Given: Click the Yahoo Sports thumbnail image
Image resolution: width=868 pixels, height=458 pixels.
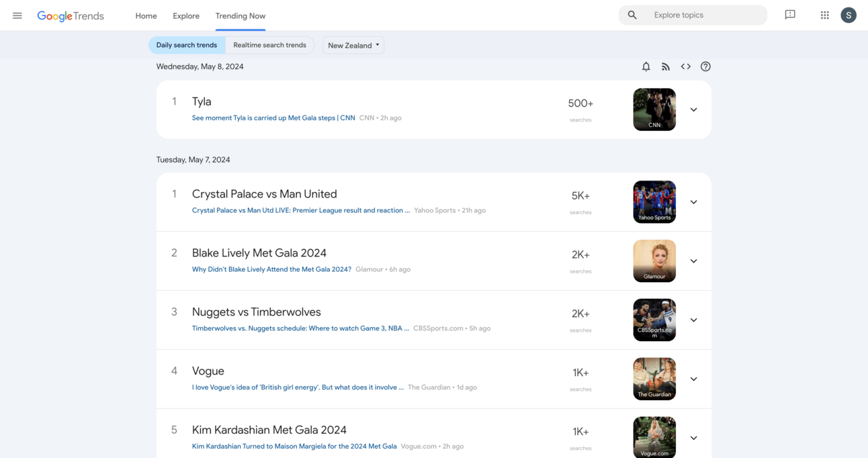Looking at the screenshot, I should pyautogui.click(x=654, y=202).
